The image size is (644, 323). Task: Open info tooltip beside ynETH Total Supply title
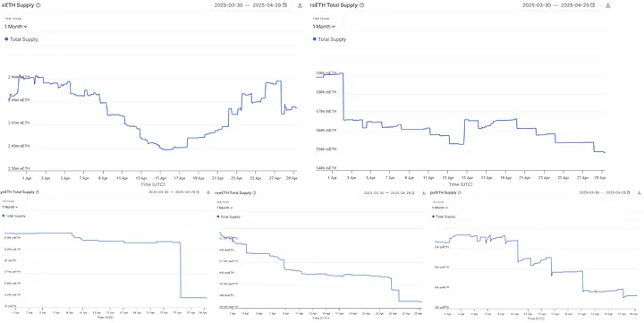[38, 191]
